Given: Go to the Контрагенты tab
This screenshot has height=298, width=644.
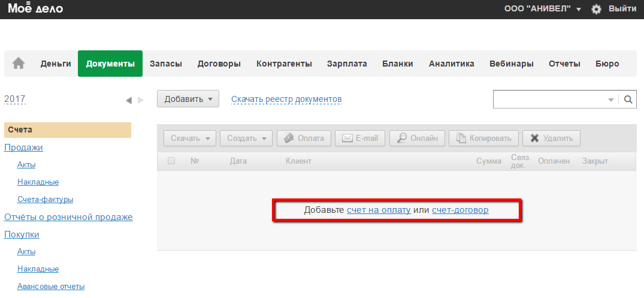Looking at the screenshot, I should (284, 64).
